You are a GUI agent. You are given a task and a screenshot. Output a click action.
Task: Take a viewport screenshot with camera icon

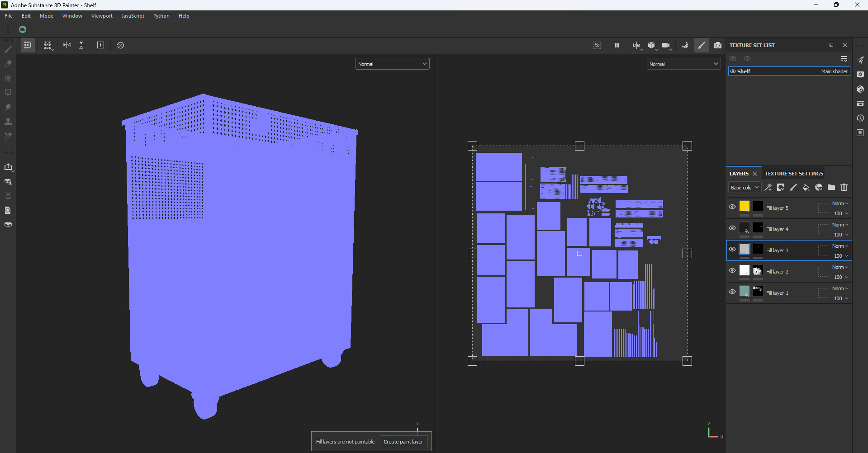point(718,45)
